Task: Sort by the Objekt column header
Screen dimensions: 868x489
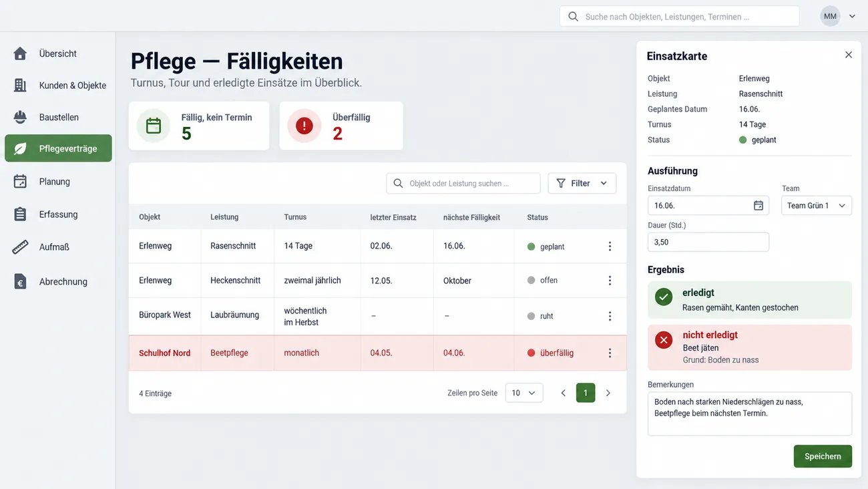Action: [150, 217]
